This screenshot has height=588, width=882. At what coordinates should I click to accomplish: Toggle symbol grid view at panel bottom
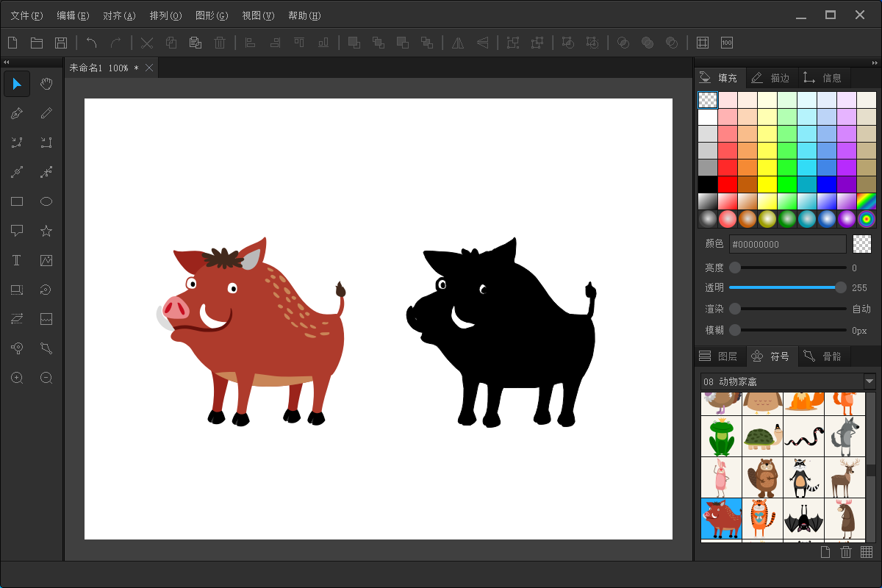[x=867, y=552]
